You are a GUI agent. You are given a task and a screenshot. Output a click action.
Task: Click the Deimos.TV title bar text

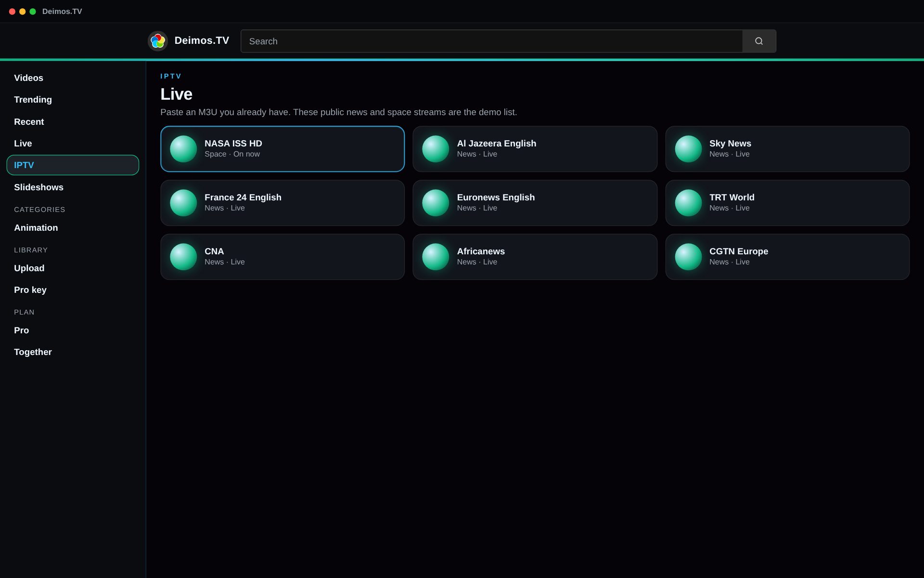click(62, 12)
